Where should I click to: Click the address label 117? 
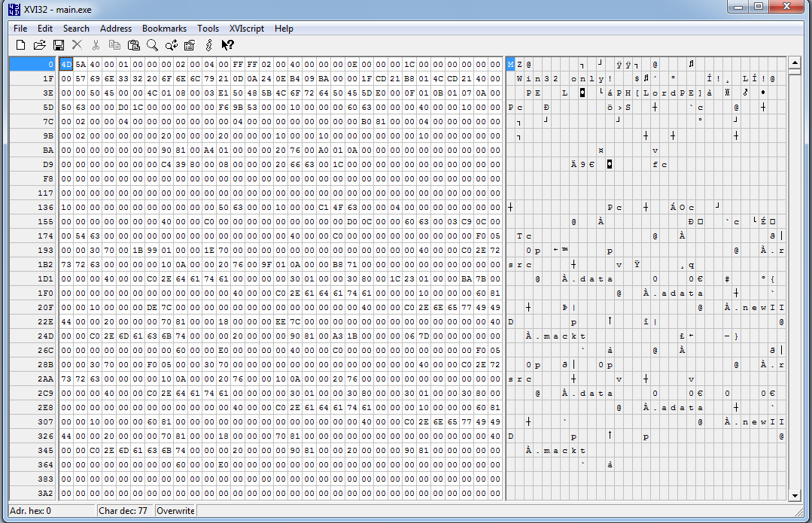pyautogui.click(x=46, y=193)
